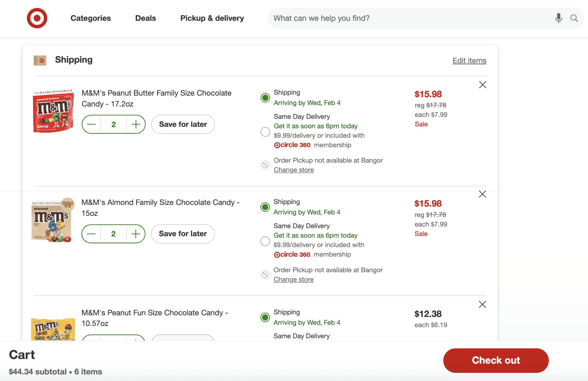Focus the 'What can we help you find?' search box
Screen dimensions: 588x381
pyautogui.click(x=408, y=18)
